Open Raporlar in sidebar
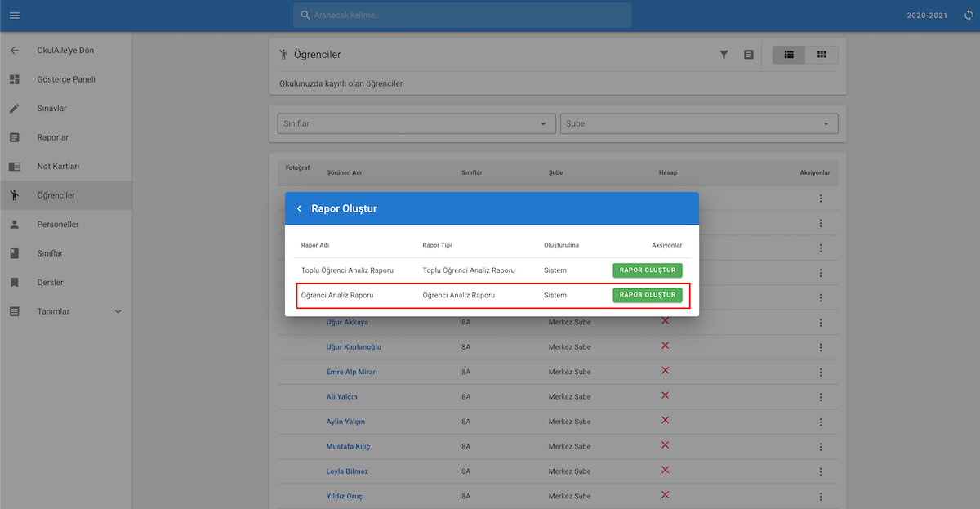This screenshot has width=980, height=509. [x=65, y=137]
